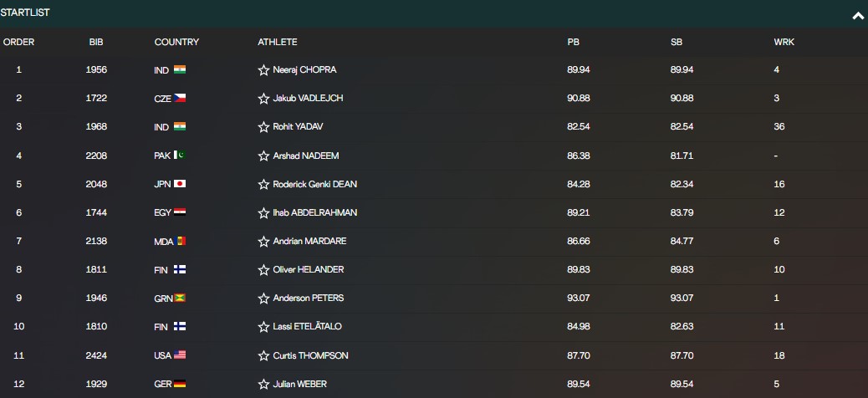Open Ihab ABDELRAHMAN athlete link
868x398 pixels.
[315, 212]
